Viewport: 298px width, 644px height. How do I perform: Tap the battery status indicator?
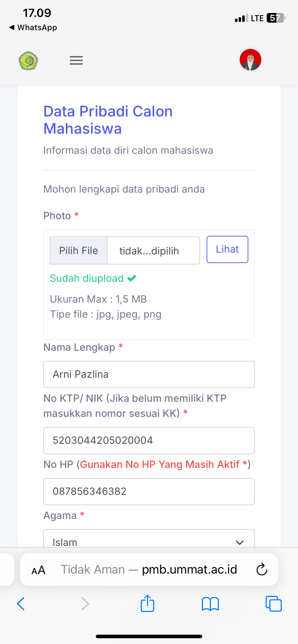(275, 18)
